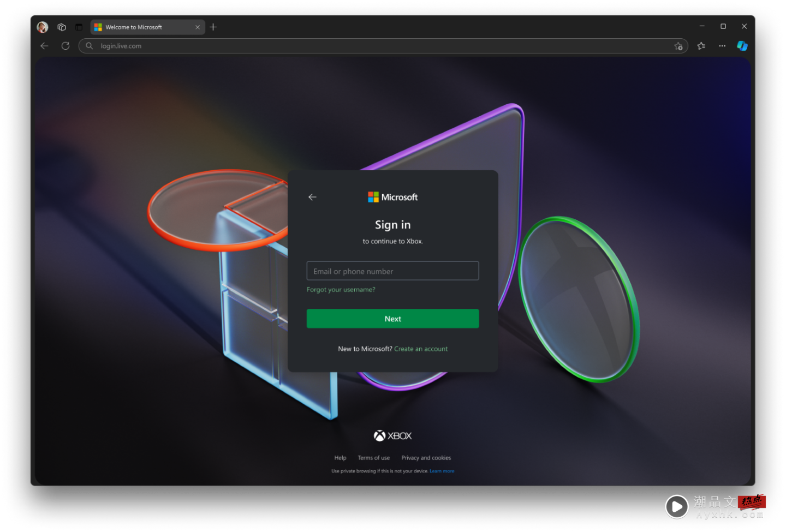Click the Email or phone number field
Viewport: 786px width, 532px height.
pyautogui.click(x=392, y=271)
